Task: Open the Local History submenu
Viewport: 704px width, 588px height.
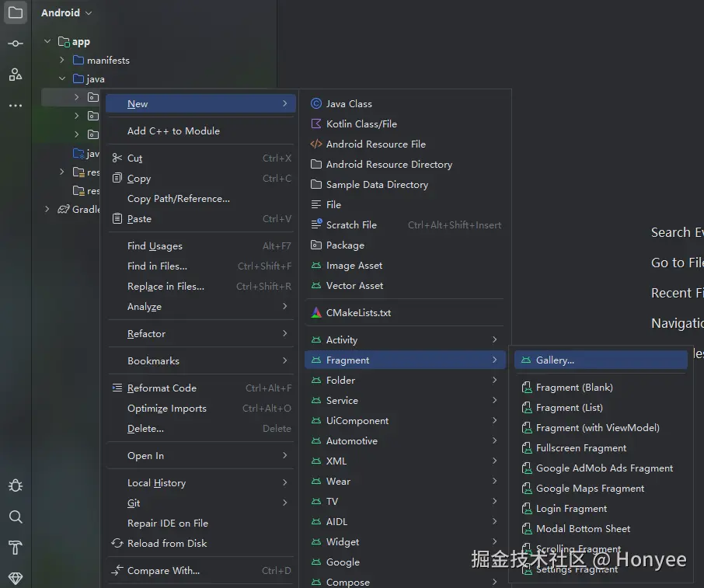Action: pyautogui.click(x=200, y=483)
